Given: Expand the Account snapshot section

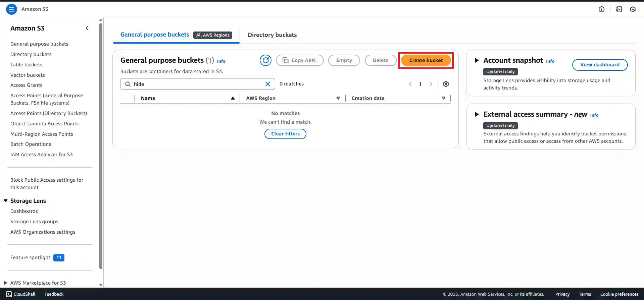Looking at the screenshot, I should [x=477, y=60].
